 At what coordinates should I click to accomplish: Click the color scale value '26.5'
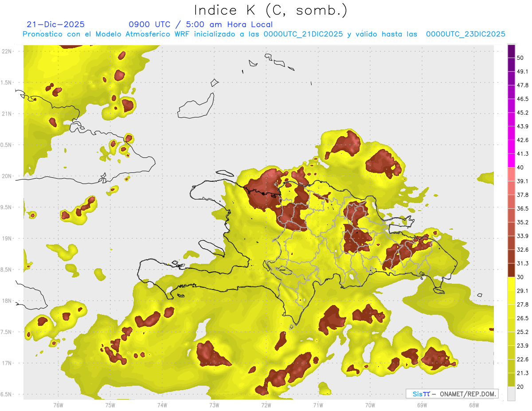pos(523,318)
